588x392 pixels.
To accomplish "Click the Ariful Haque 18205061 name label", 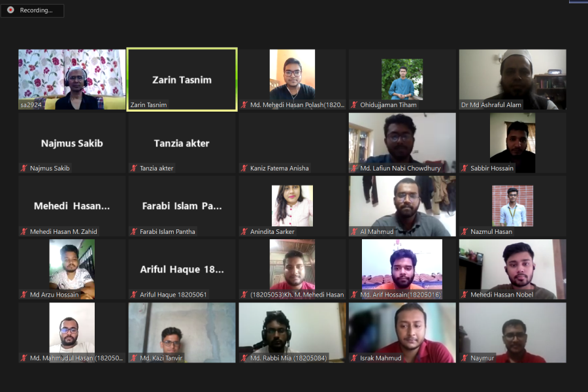I will 173,295.
